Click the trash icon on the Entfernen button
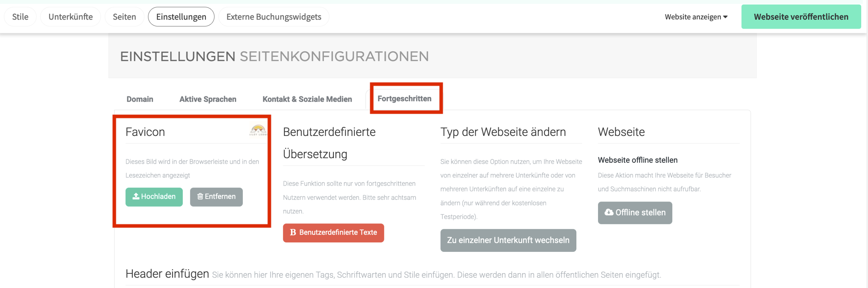This screenshot has width=868, height=288. coord(200,196)
